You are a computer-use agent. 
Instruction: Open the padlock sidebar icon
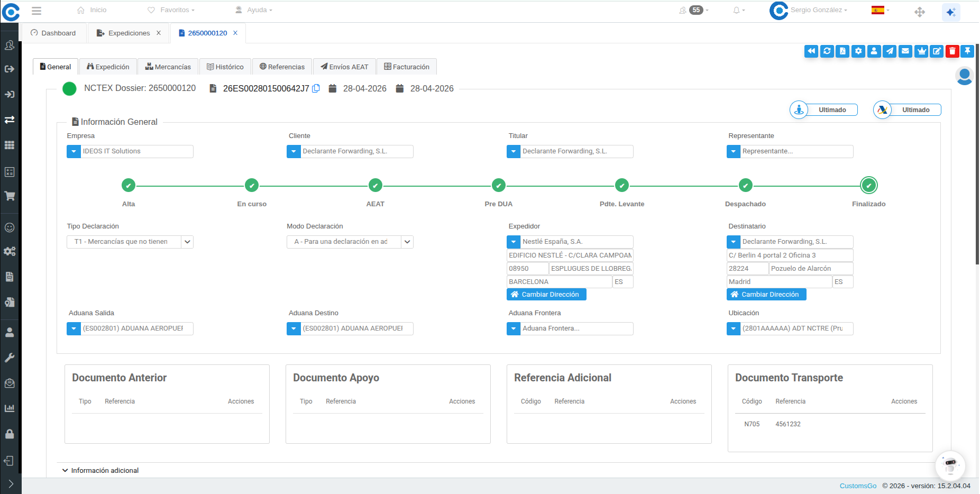pos(10,434)
